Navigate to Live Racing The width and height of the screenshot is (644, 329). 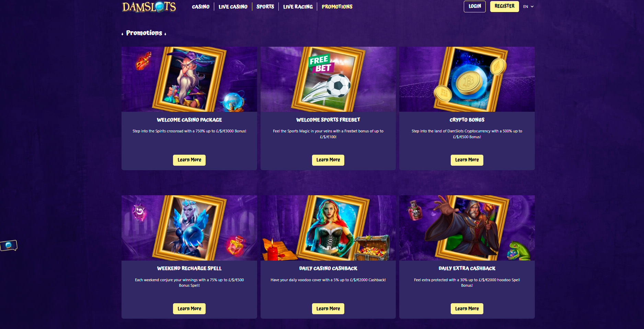[298, 7]
